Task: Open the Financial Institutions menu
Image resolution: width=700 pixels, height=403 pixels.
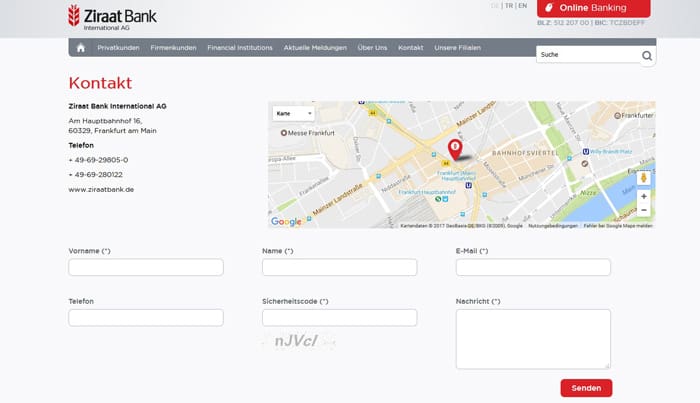Action: pyautogui.click(x=240, y=48)
